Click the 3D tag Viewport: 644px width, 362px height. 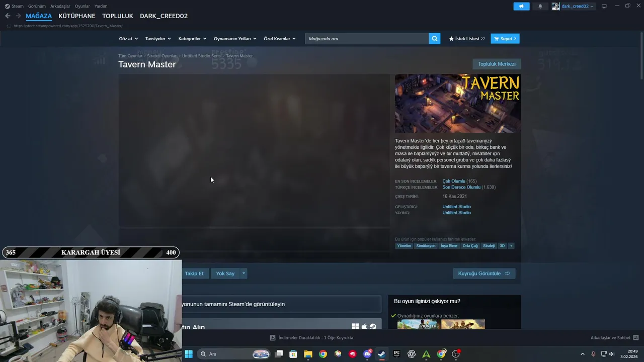(502, 246)
